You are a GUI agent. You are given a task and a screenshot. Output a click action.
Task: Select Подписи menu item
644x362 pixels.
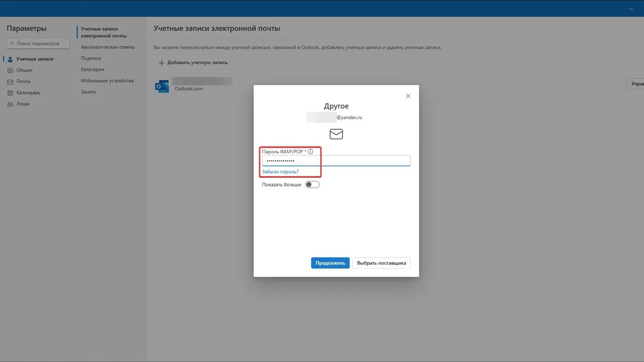(91, 58)
